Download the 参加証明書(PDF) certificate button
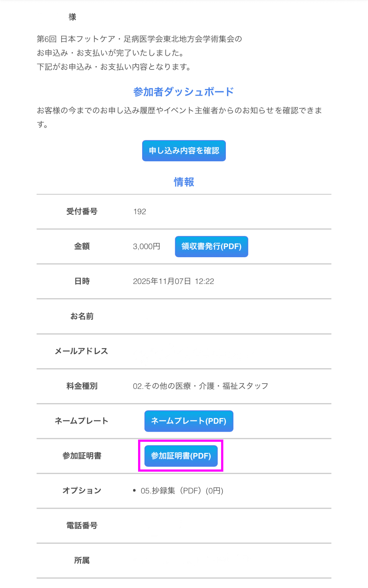This screenshot has width=368, height=588. coord(181,456)
